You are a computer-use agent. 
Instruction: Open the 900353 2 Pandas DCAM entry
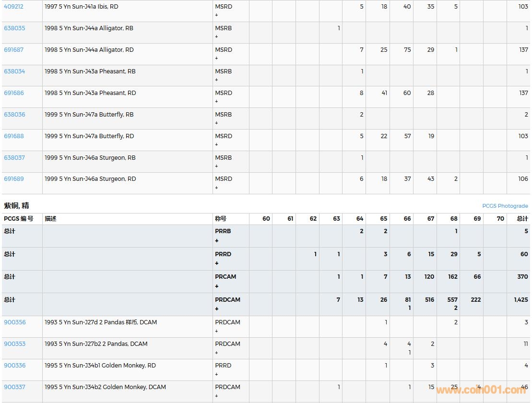[14, 344]
